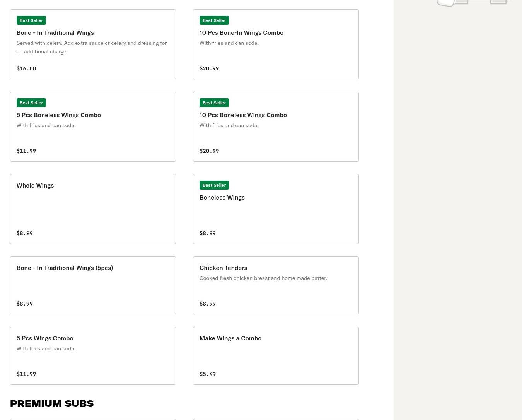Click the Best Seller badge on Boneless Wings

tap(214, 185)
